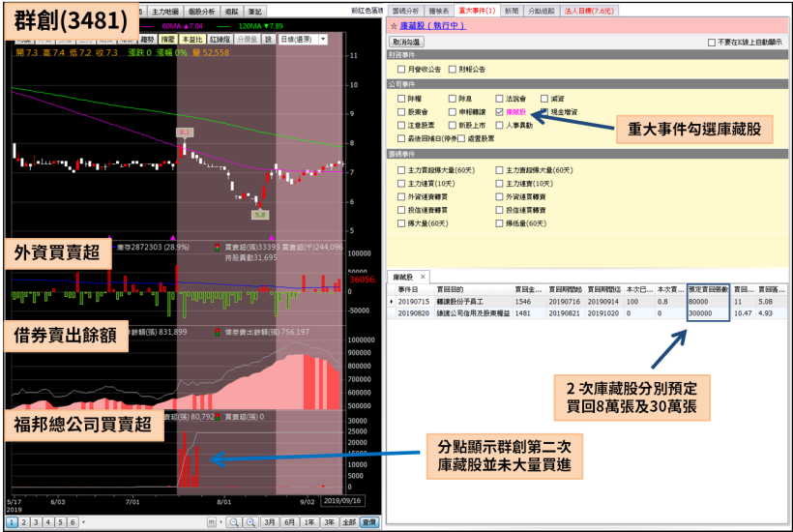Click the pink triangle event marker near mid-July

pyautogui.click(x=173, y=237)
